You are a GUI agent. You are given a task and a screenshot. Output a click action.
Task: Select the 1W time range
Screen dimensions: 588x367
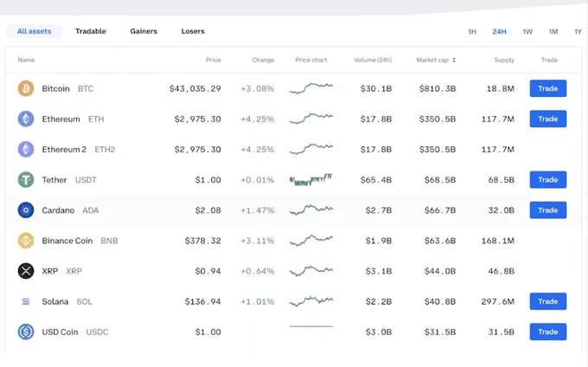[x=527, y=32]
